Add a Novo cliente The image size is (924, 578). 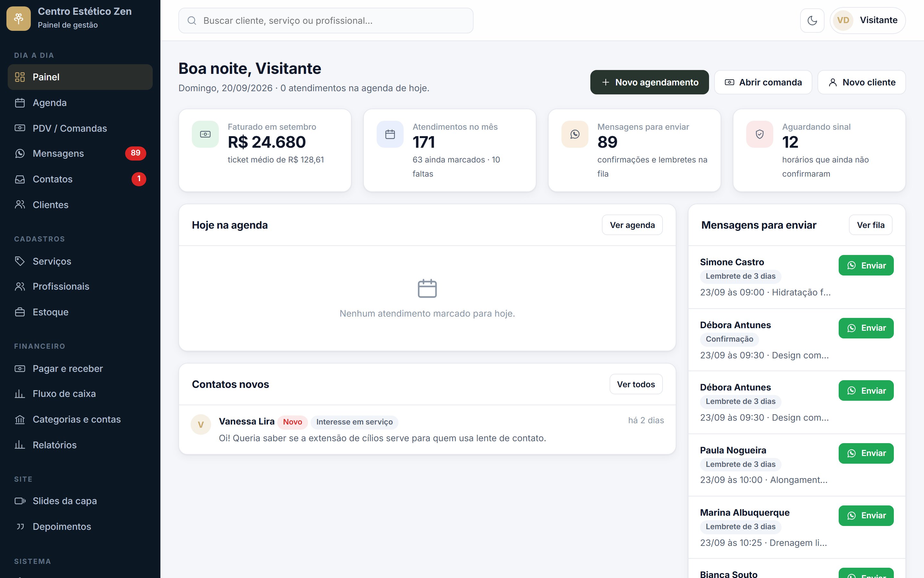(861, 82)
